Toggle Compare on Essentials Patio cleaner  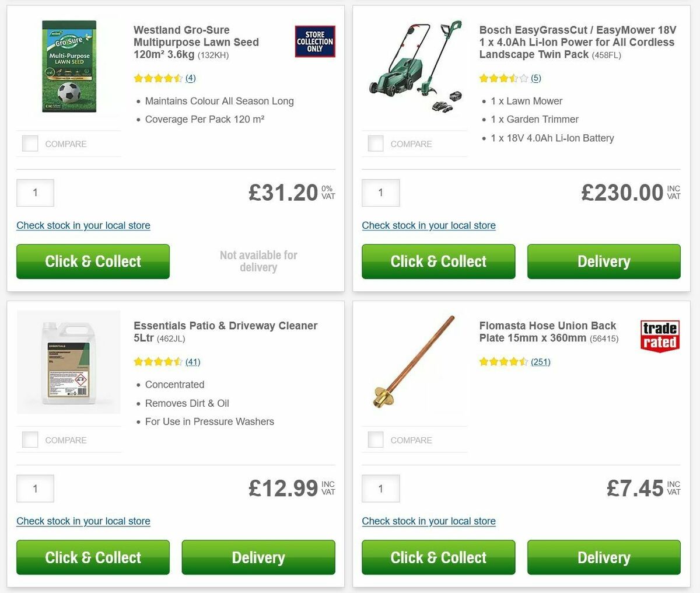tap(30, 439)
